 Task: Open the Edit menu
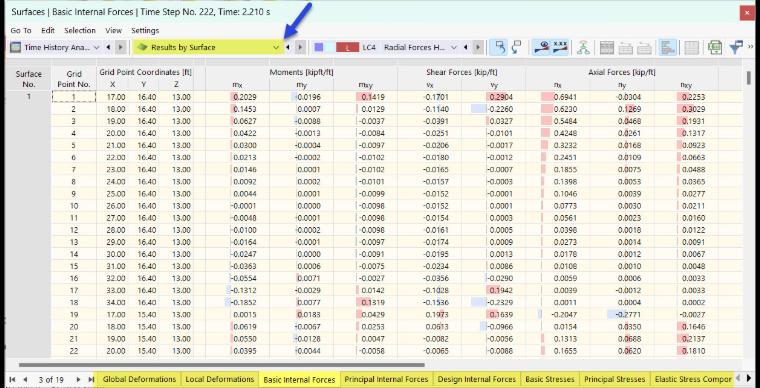tap(48, 30)
